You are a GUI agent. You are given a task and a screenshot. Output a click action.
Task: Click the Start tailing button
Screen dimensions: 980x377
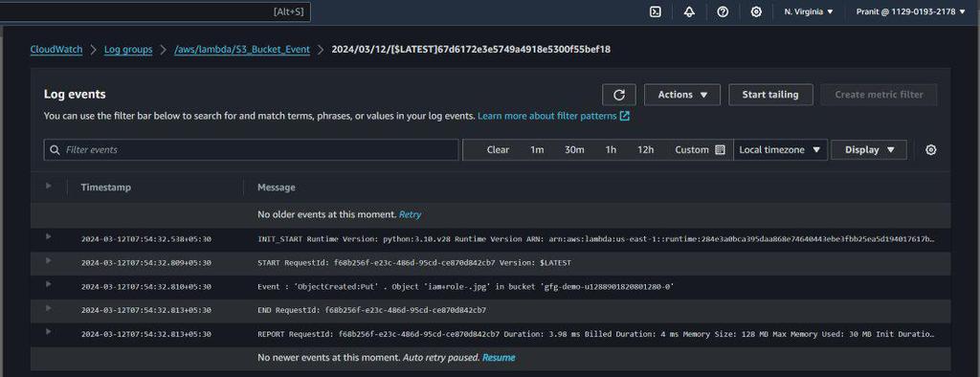(x=770, y=95)
